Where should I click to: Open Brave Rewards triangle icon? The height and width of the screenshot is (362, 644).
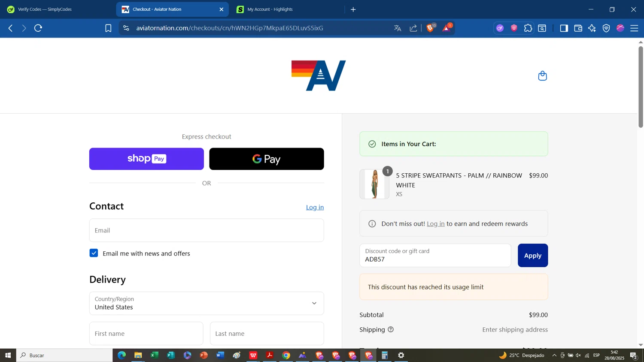tap(447, 28)
